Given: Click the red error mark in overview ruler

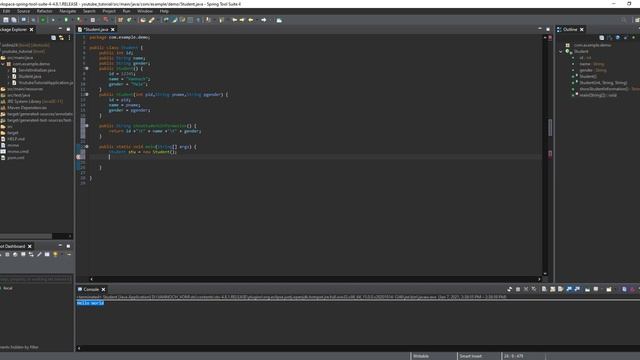Looking at the screenshot, I should (x=550, y=153).
